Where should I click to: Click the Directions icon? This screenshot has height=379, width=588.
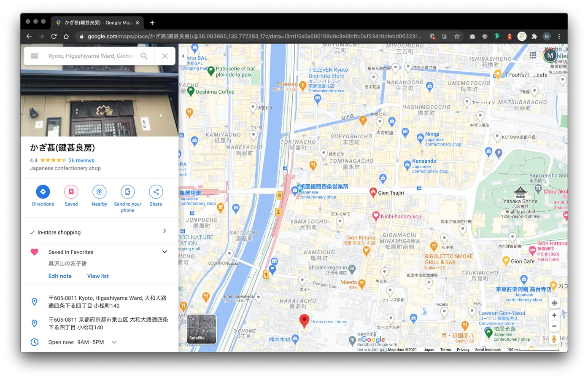pyautogui.click(x=43, y=192)
